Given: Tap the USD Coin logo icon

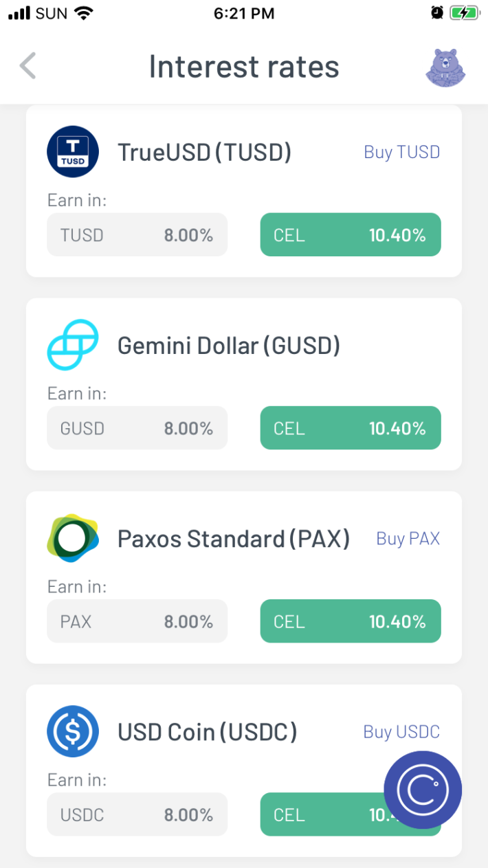Looking at the screenshot, I should [73, 731].
